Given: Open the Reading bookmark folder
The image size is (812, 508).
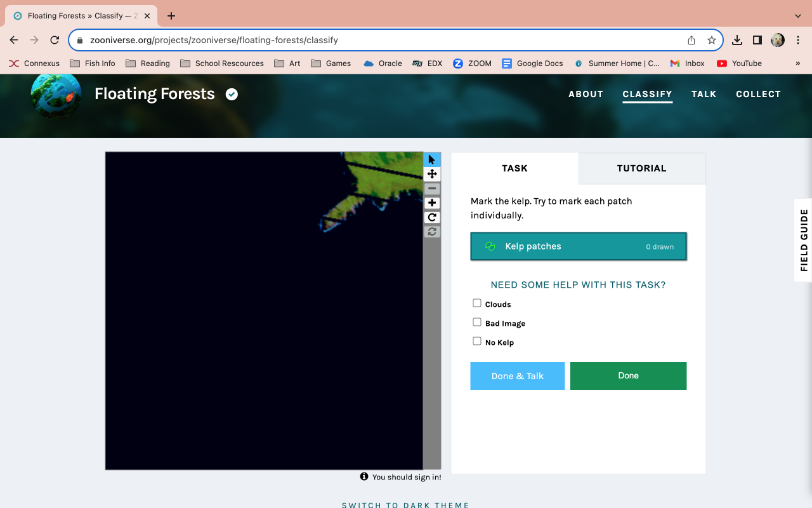Looking at the screenshot, I should click(148, 63).
